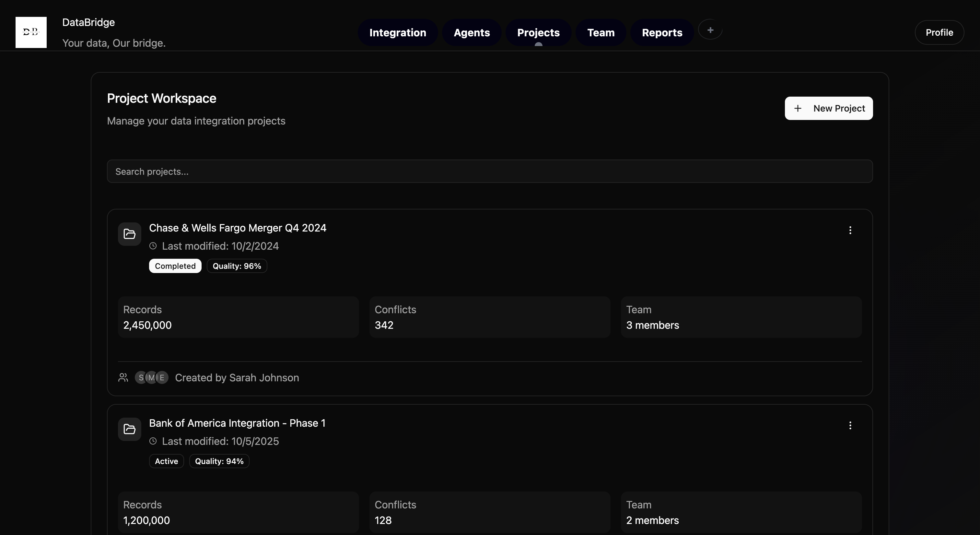Go to the Team tab
980x535 pixels.
pyautogui.click(x=601, y=33)
